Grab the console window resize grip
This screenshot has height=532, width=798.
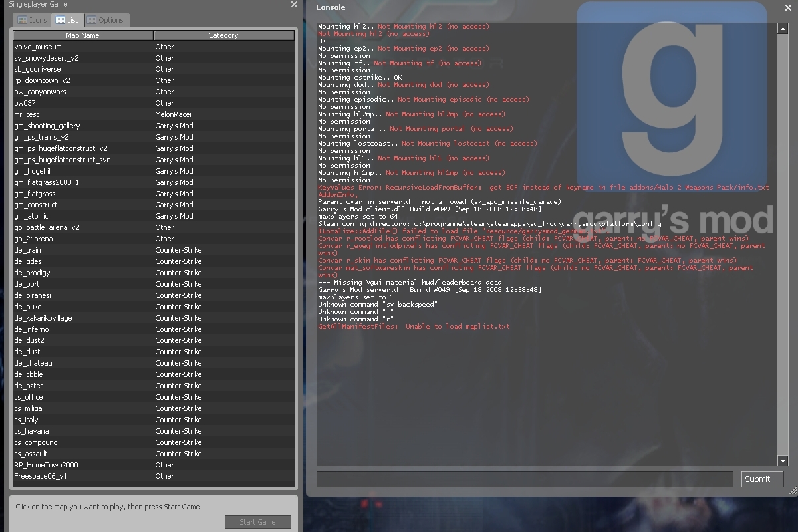point(791,491)
